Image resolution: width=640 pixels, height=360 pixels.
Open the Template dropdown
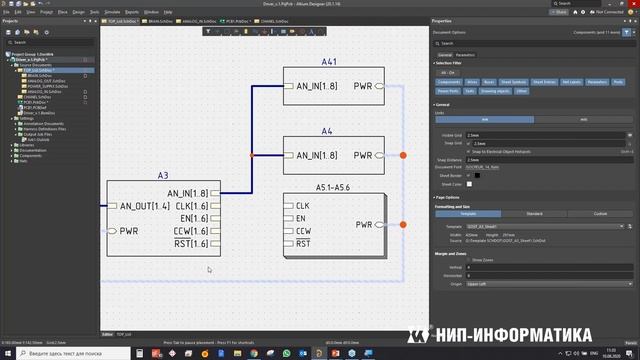point(622,227)
